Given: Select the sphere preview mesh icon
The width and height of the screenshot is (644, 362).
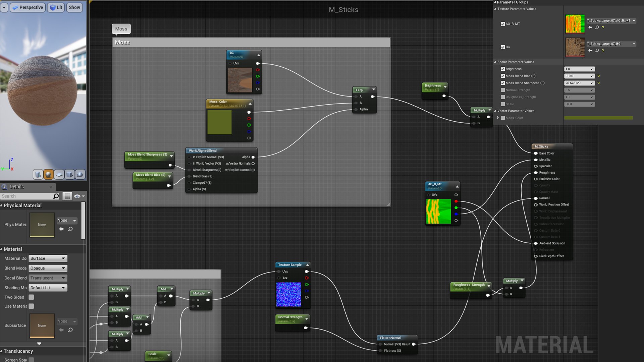Looking at the screenshot, I should pos(48,174).
